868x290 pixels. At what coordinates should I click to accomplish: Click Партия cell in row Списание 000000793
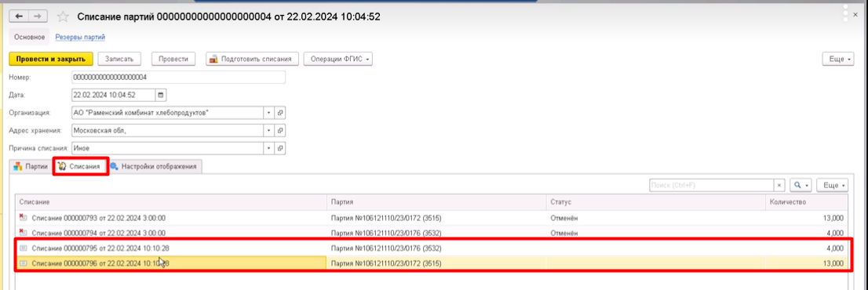[x=437, y=218]
